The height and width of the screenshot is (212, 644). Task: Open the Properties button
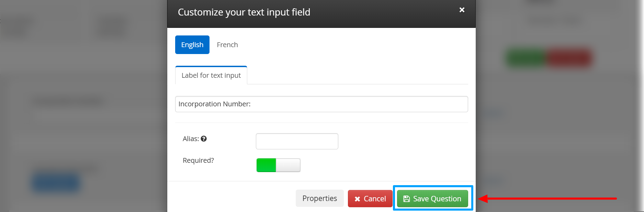click(x=319, y=198)
